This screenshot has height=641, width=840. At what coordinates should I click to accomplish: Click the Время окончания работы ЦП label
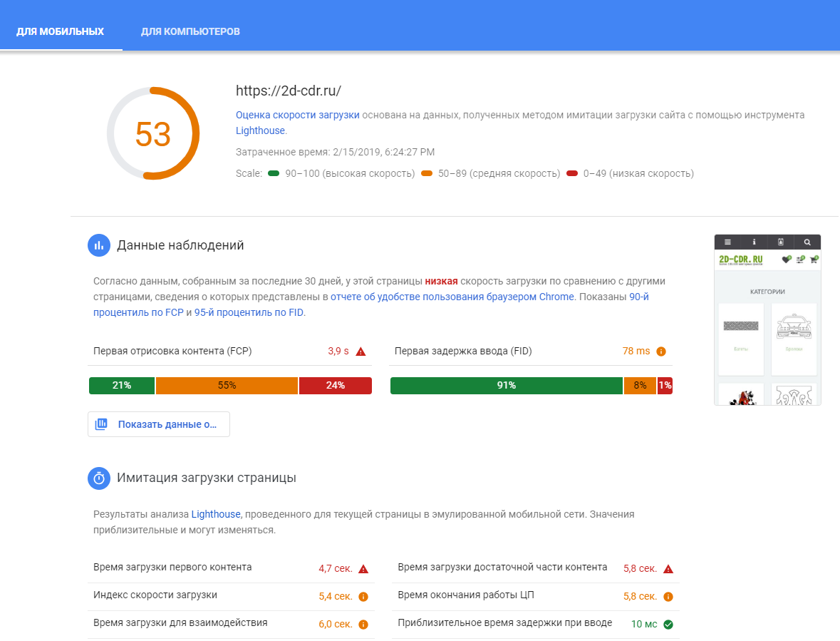click(x=465, y=595)
